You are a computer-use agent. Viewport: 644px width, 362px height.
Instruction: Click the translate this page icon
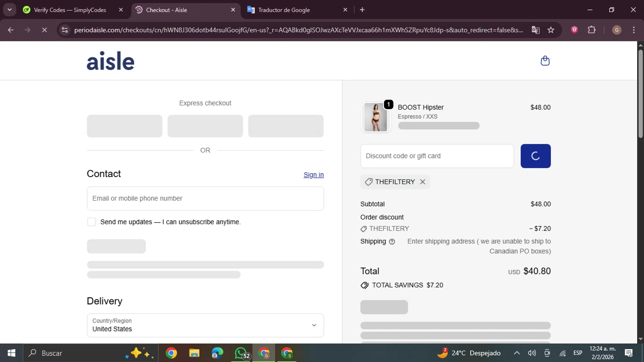pos(535,30)
